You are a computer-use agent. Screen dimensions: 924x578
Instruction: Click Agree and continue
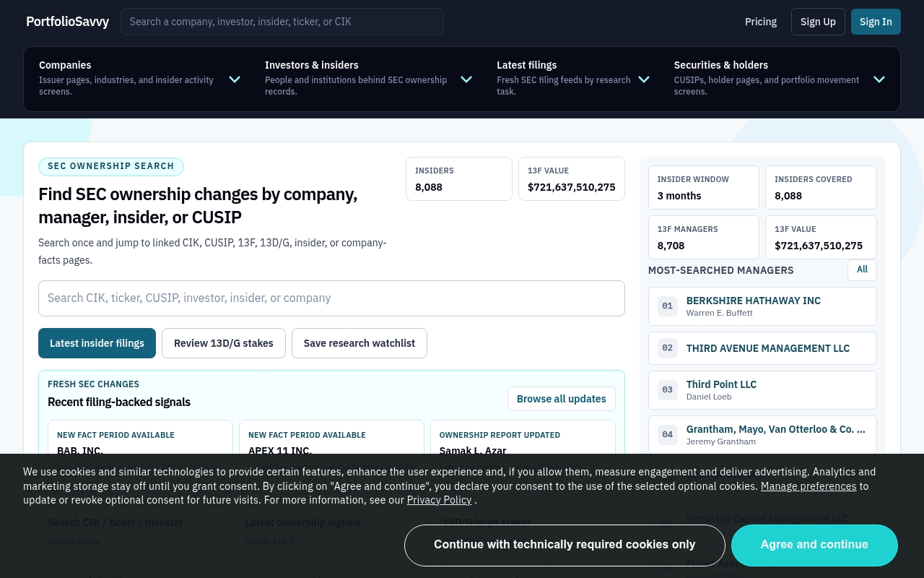pyautogui.click(x=814, y=545)
